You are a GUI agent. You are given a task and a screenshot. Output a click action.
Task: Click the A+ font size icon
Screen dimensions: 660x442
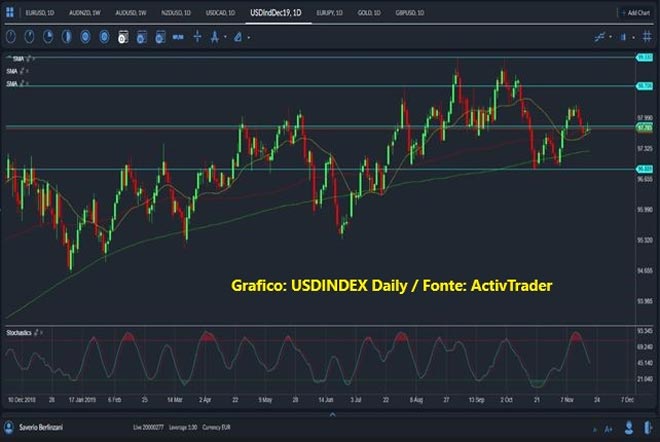[x=609, y=426]
